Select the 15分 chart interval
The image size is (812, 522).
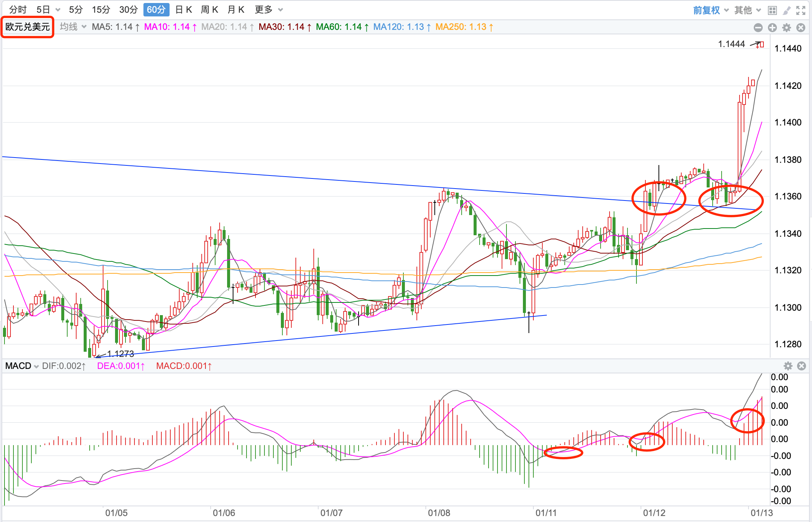click(x=101, y=10)
